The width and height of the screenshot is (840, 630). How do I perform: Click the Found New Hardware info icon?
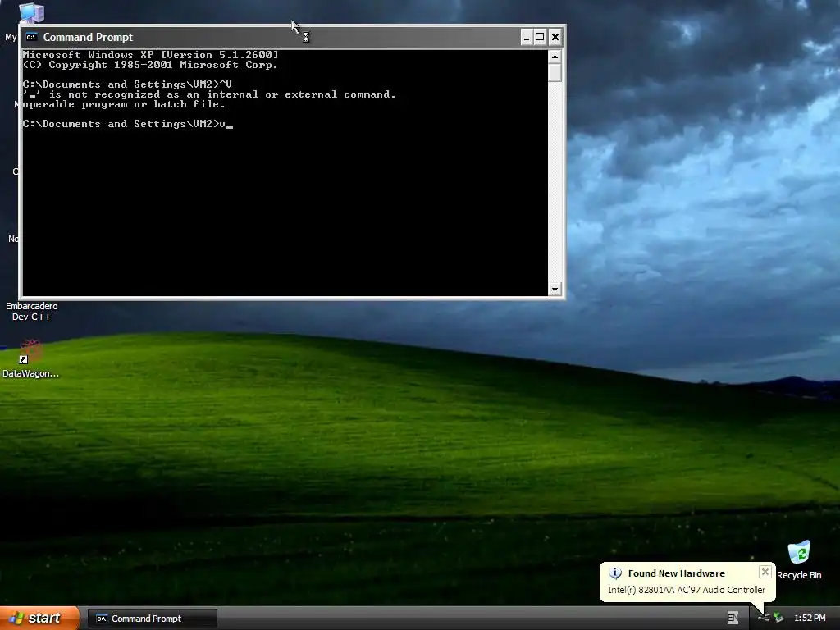pos(615,573)
